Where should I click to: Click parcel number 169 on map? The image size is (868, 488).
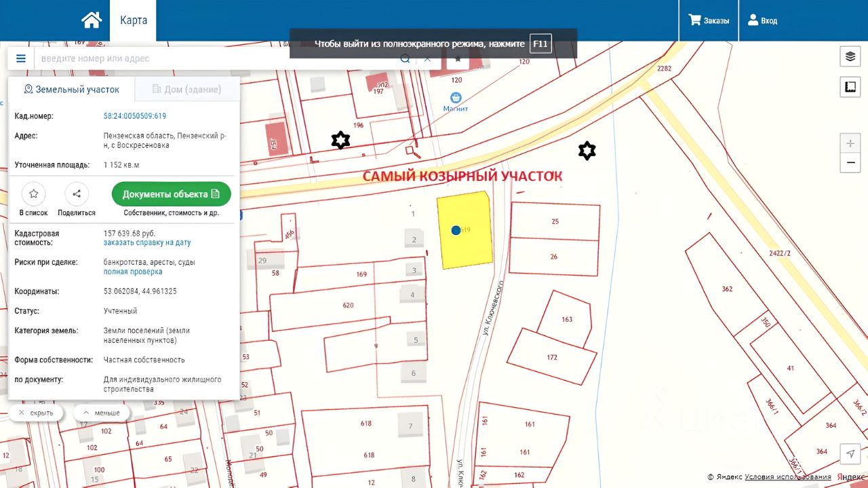click(x=361, y=275)
